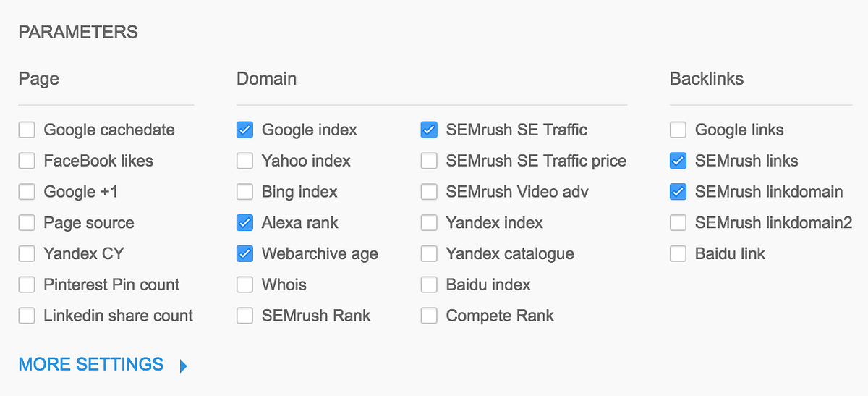Enable SEMrush Video adv option
Viewport: 868px width, 396px height.
(429, 192)
